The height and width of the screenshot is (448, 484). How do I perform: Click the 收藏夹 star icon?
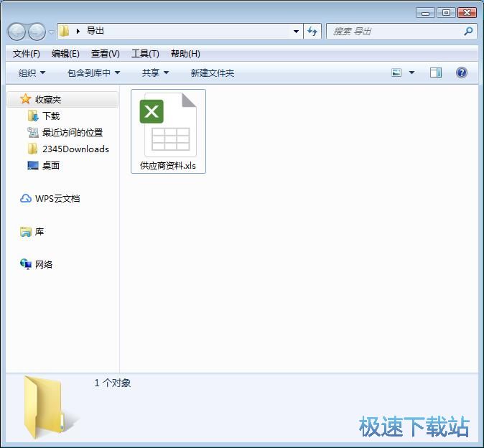pyautogui.click(x=25, y=99)
